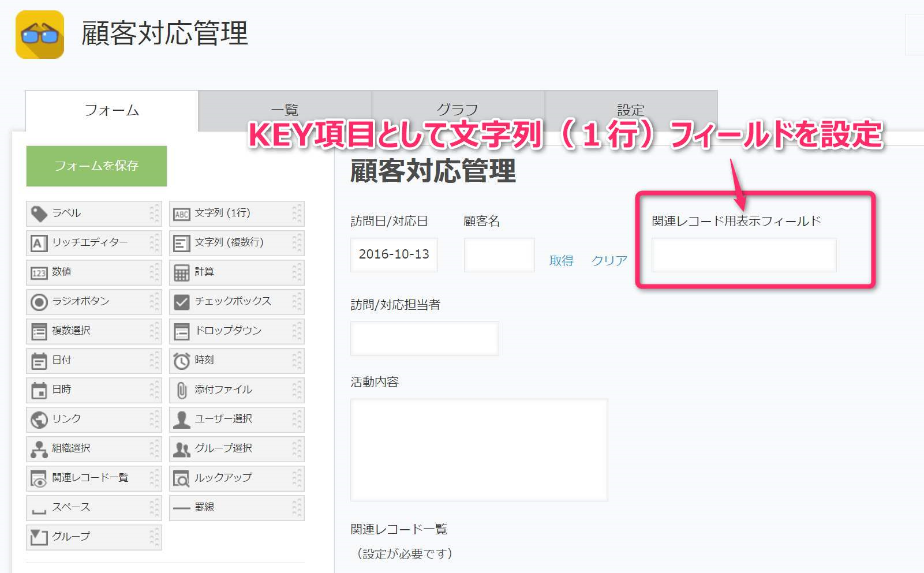The image size is (924, 573).
Task: Click the 活動内容 text area
Action: click(x=479, y=450)
